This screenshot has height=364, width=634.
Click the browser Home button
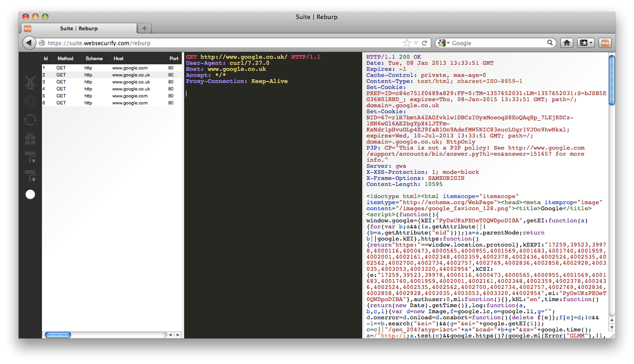click(567, 43)
